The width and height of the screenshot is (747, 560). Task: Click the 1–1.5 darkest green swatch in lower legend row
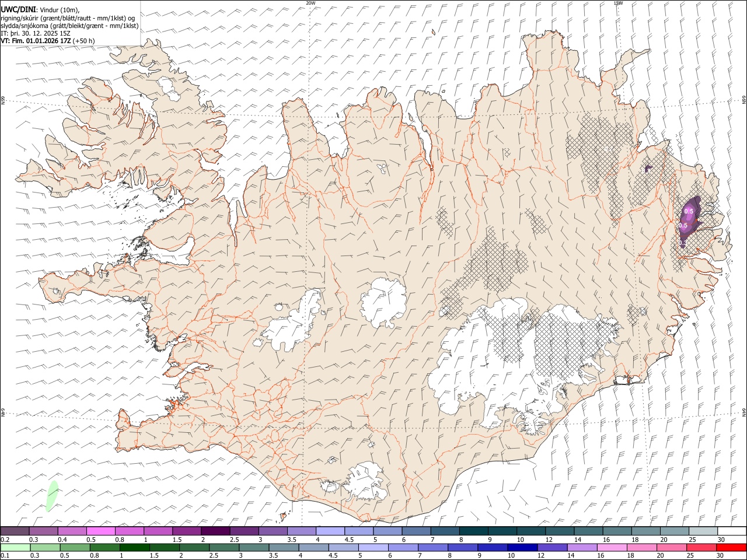135,547
